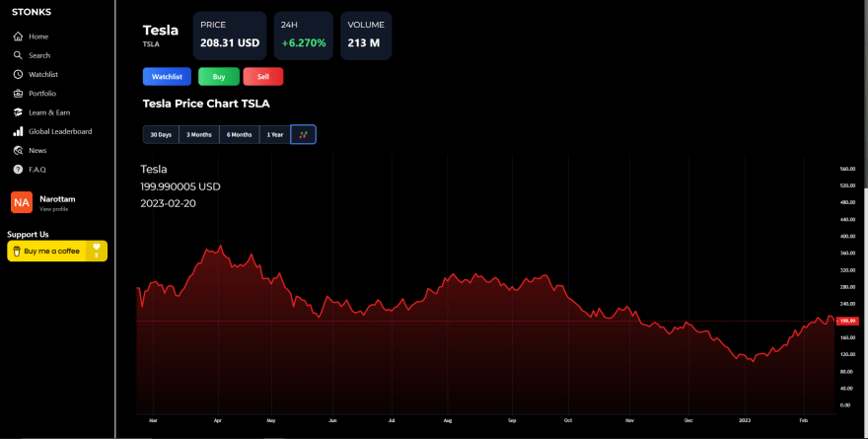This screenshot has height=439, width=868.
Task: Click the Support Us label
Action: [28, 234]
